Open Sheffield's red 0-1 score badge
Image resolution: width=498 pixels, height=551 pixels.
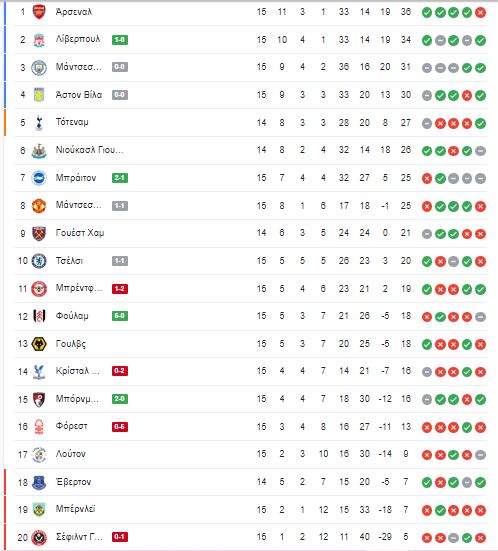tap(120, 537)
